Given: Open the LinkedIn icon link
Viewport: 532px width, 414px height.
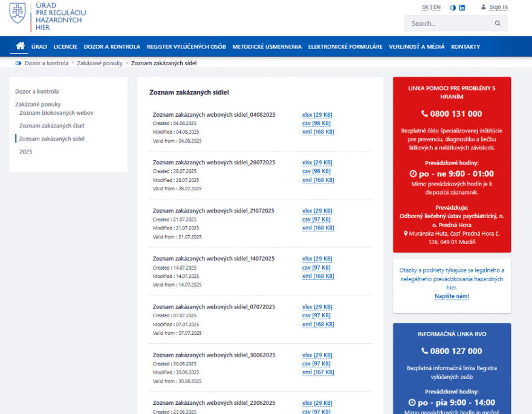Looking at the screenshot, I should (462, 7).
